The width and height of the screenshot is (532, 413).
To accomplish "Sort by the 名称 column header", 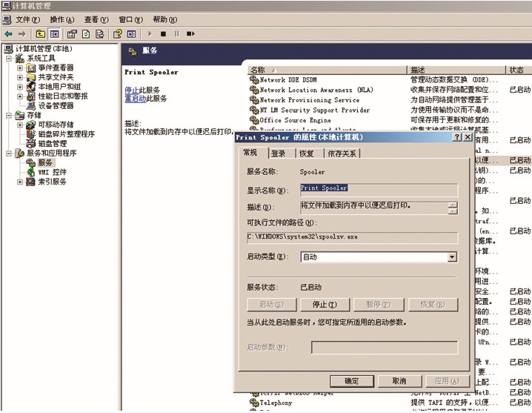I will [x=327, y=70].
